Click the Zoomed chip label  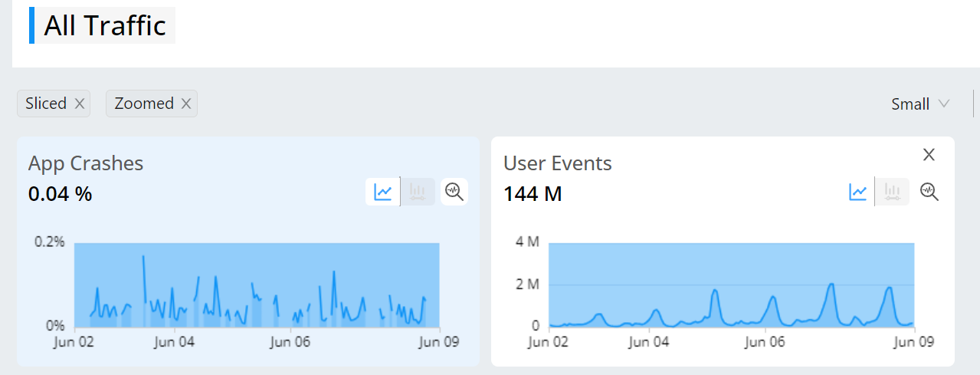point(144,104)
